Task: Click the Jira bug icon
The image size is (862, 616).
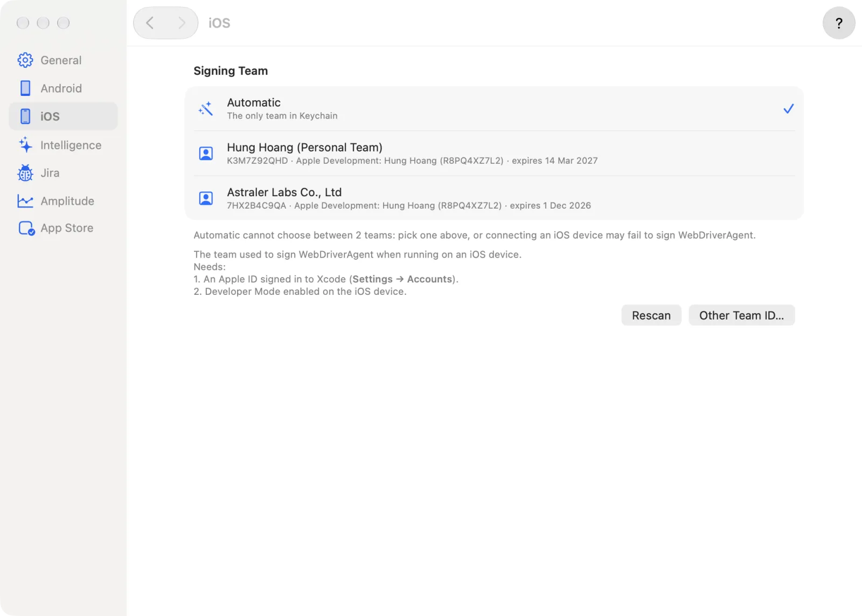Action: point(25,173)
